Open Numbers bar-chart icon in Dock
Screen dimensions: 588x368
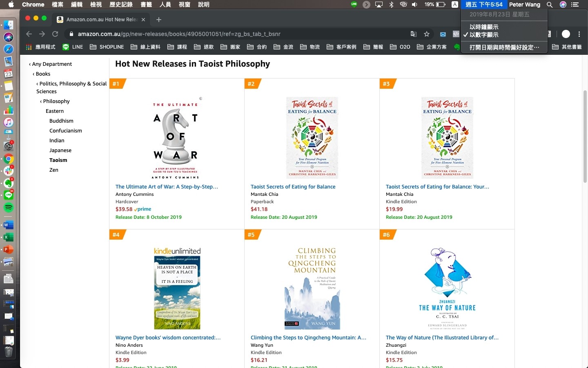click(x=9, y=110)
